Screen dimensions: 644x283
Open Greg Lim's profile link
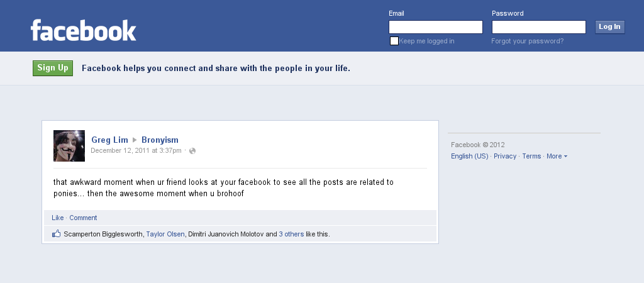(x=109, y=140)
